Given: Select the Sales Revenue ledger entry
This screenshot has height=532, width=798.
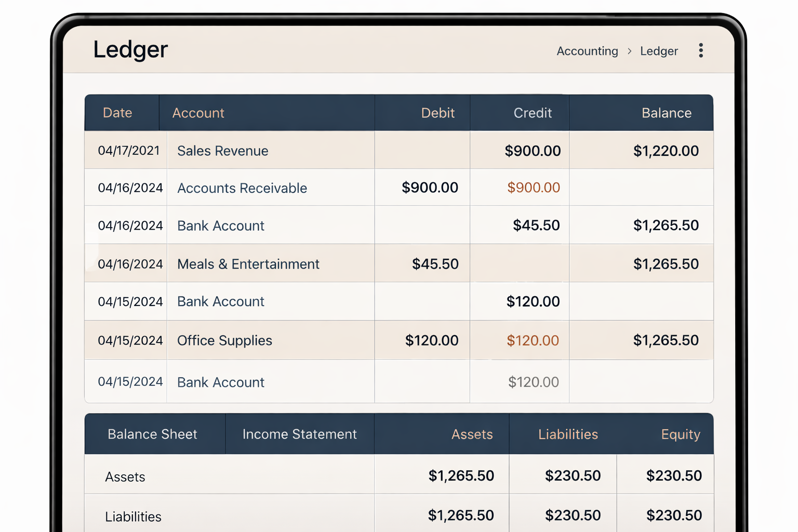Looking at the screenshot, I should tap(223, 151).
